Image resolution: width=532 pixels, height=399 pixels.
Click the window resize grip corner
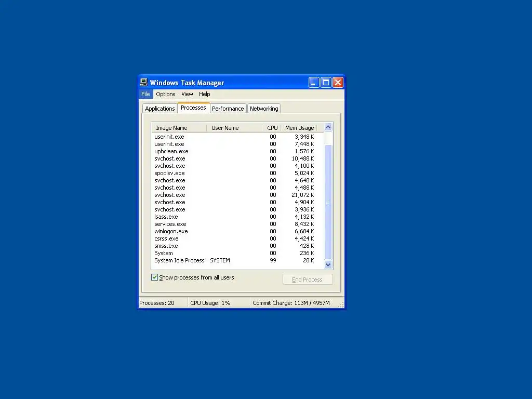(341, 304)
